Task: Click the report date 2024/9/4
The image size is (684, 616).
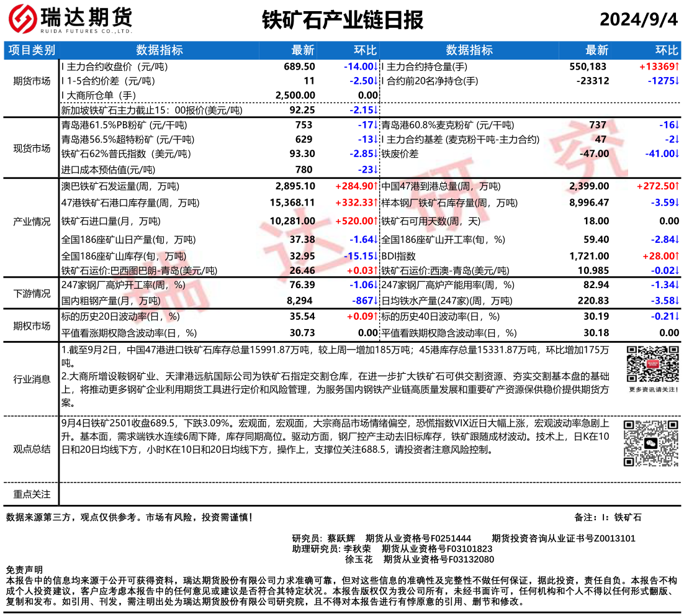Action: click(638, 20)
